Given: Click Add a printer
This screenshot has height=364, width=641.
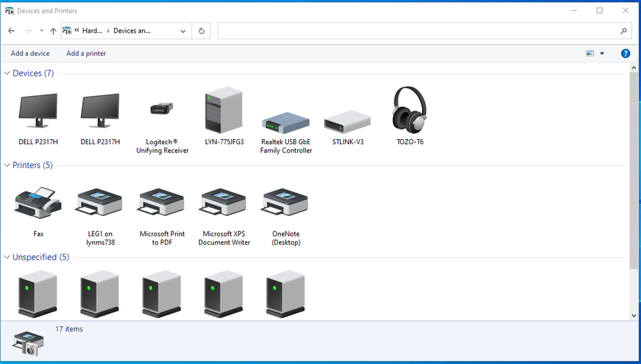Looking at the screenshot, I should tap(86, 53).
